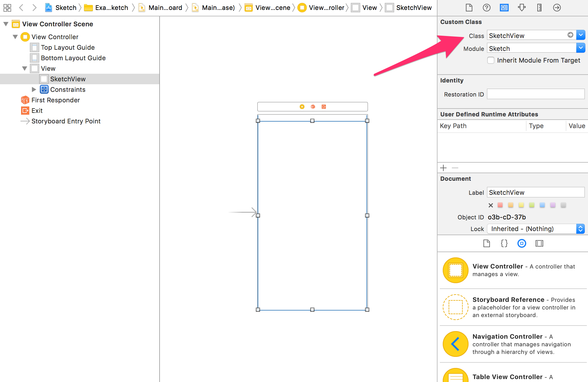Collapse the View Controller Scene
The width and height of the screenshot is (588, 382).
[x=6, y=24]
